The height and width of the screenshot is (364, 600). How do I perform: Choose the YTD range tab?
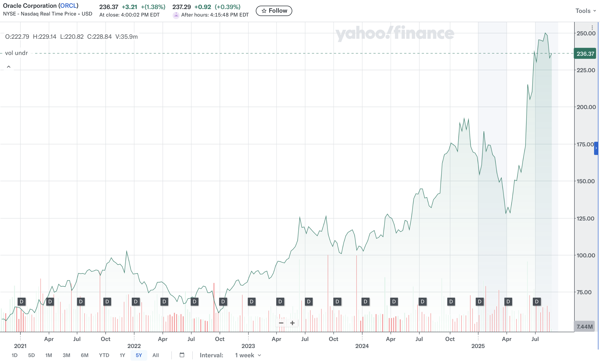click(x=104, y=355)
